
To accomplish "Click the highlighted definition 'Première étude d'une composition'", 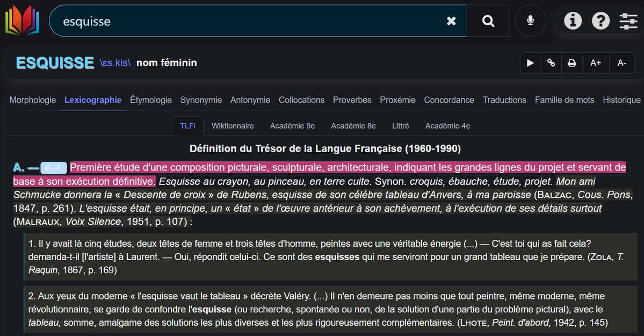I will pos(320,174).
